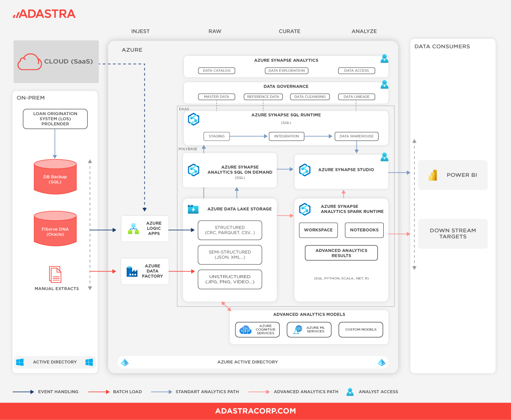Click the Azure Cognitive Services icon
Screen dimensions: 511x420
pyautogui.click(x=246, y=329)
